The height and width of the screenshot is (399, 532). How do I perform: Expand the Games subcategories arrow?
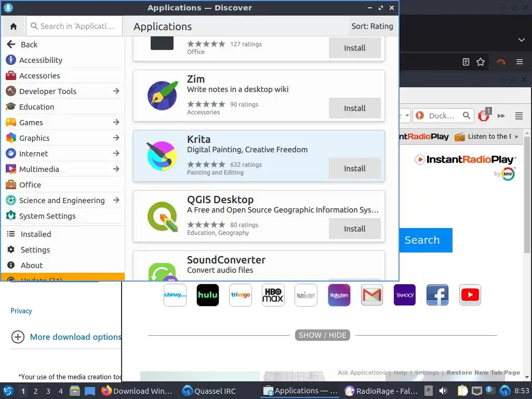[x=116, y=122]
